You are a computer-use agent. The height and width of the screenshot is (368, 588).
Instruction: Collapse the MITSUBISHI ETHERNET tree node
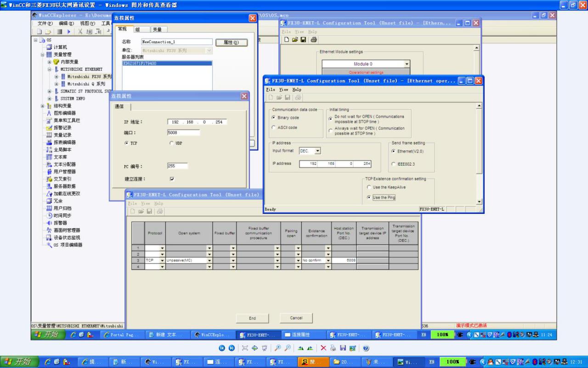click(50, 69)
